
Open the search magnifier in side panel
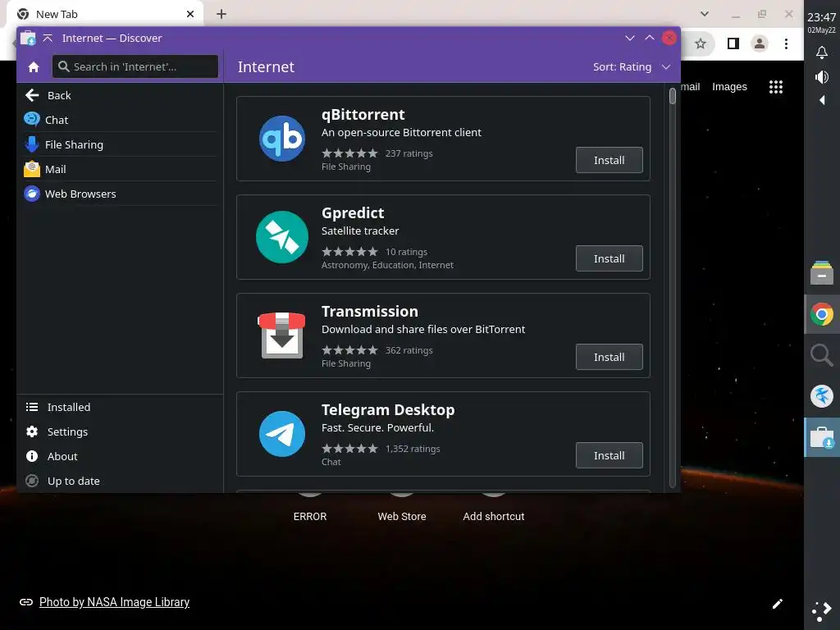(822, 355)
